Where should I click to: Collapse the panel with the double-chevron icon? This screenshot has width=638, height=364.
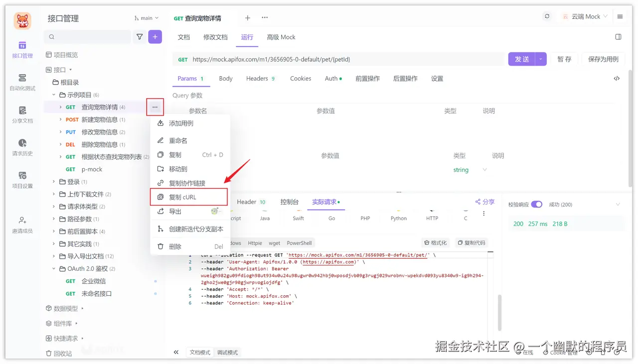(x=176, y=352)
